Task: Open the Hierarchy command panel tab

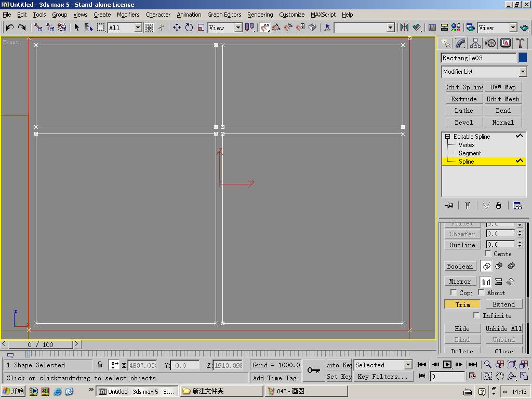Action: 475,43
